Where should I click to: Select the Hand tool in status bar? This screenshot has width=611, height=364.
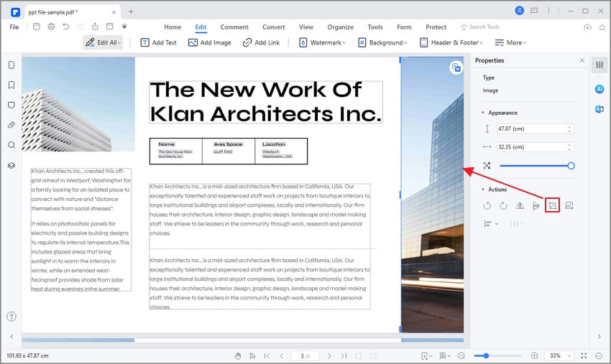point(238,356)
